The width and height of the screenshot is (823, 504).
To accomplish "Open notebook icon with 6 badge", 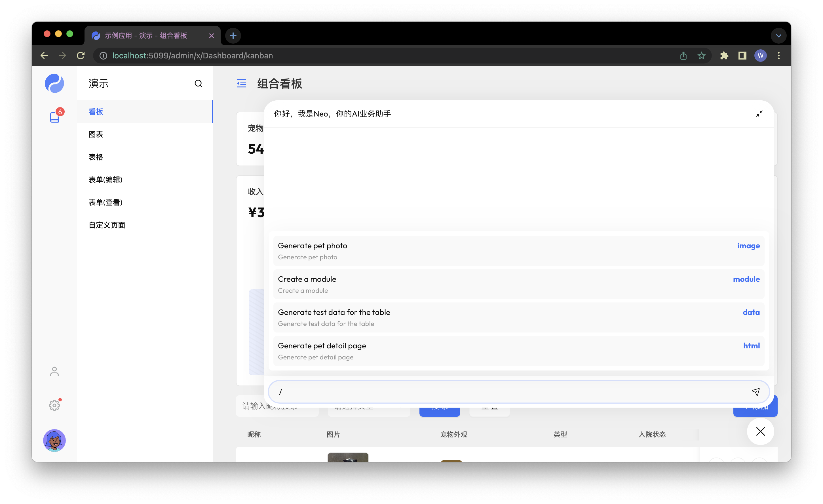I will pyautogui.click(x=55, y=117).
